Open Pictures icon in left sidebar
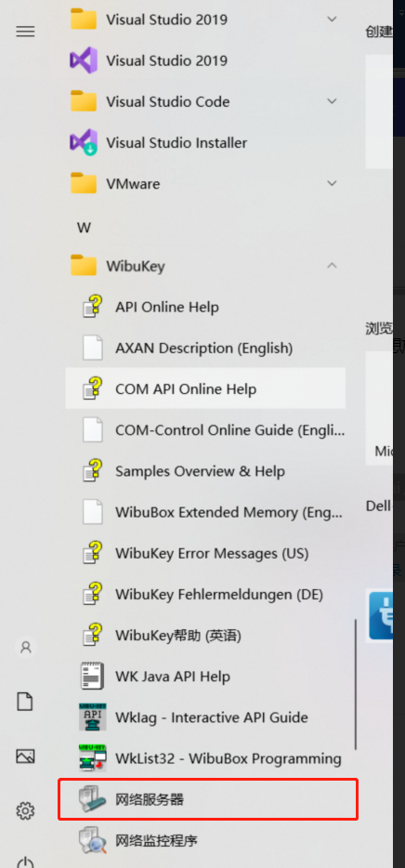Image resolution: width=405 pixels, height=868 pixels. [x=25, y=756]
